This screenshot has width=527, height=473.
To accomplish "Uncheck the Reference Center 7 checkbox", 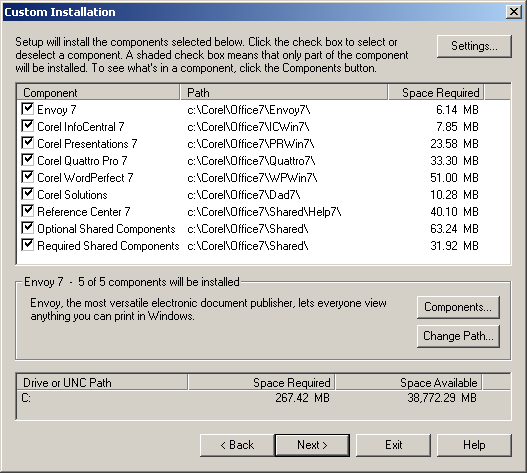I will 27,211.
